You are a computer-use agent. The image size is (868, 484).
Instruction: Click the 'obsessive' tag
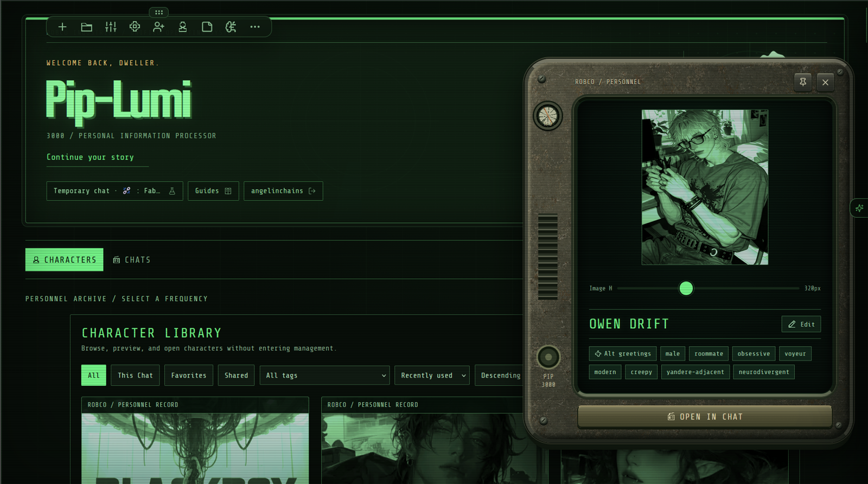pos(754,354)
